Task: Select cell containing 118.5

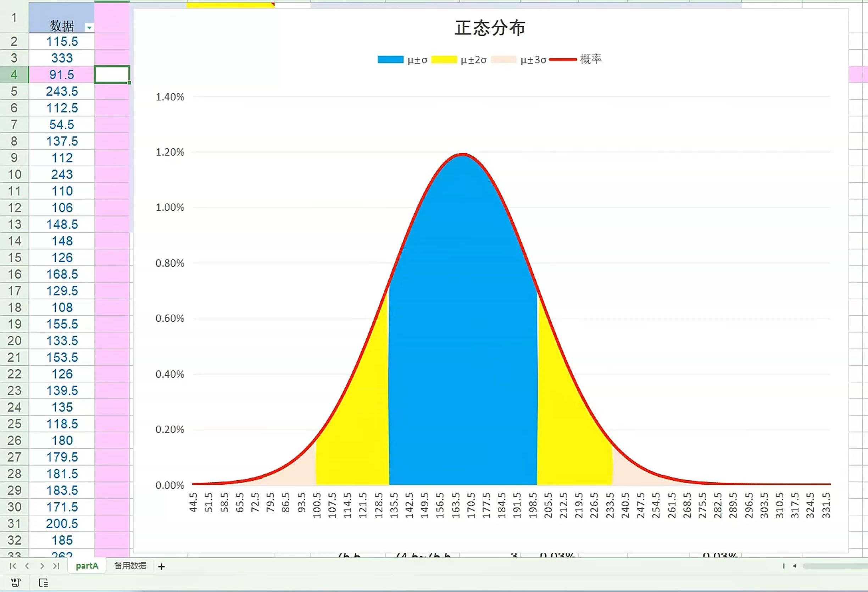Action: pyautogui.click(x=62, y=424)
